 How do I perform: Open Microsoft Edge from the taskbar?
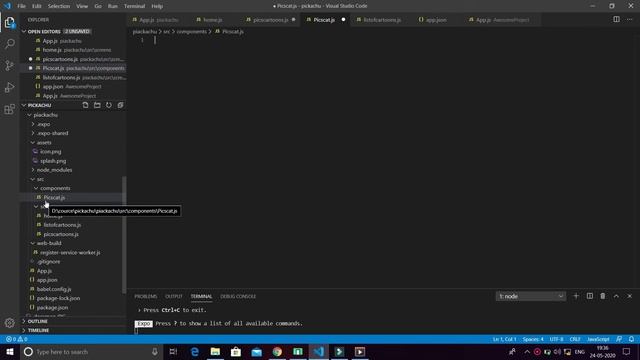pos(195,351)
